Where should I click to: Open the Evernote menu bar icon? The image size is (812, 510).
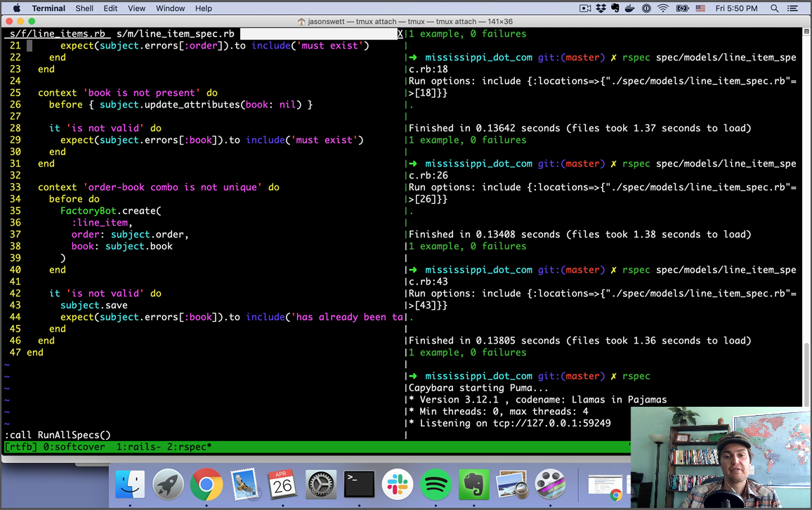(x=615, y=8)
